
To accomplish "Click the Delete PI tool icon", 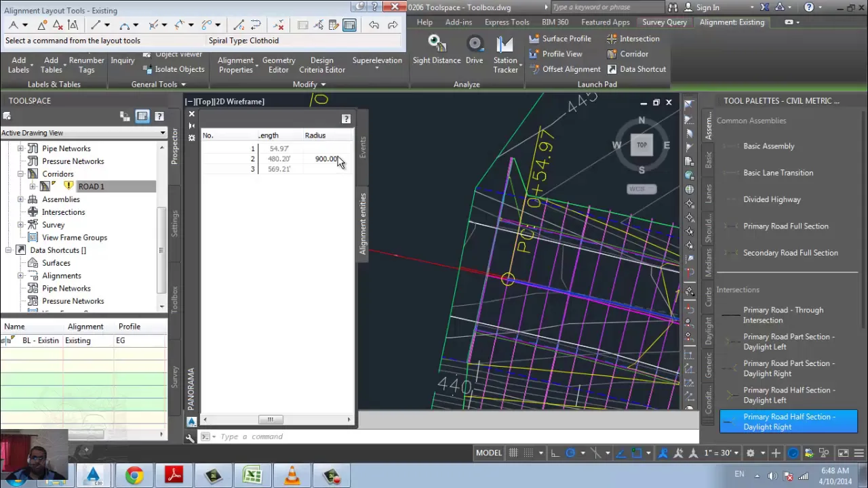I will [58, 25].
